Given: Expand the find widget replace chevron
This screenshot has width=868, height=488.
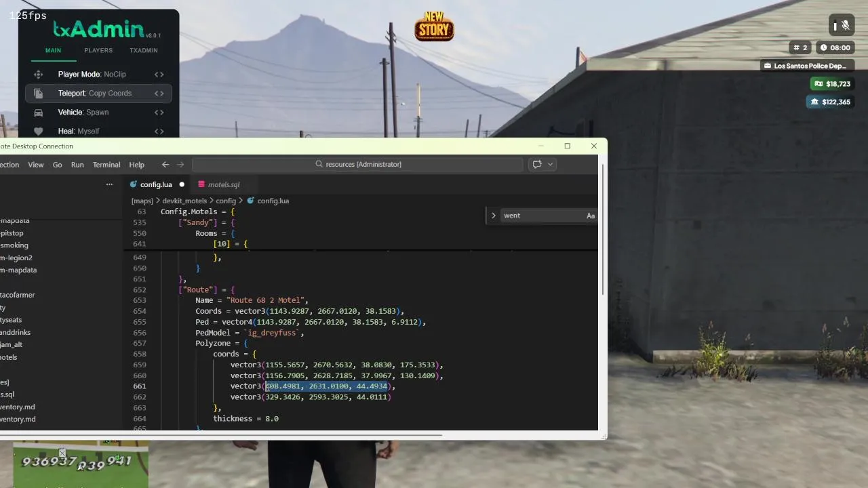Looking at the screenshot, I should [494, 216].
